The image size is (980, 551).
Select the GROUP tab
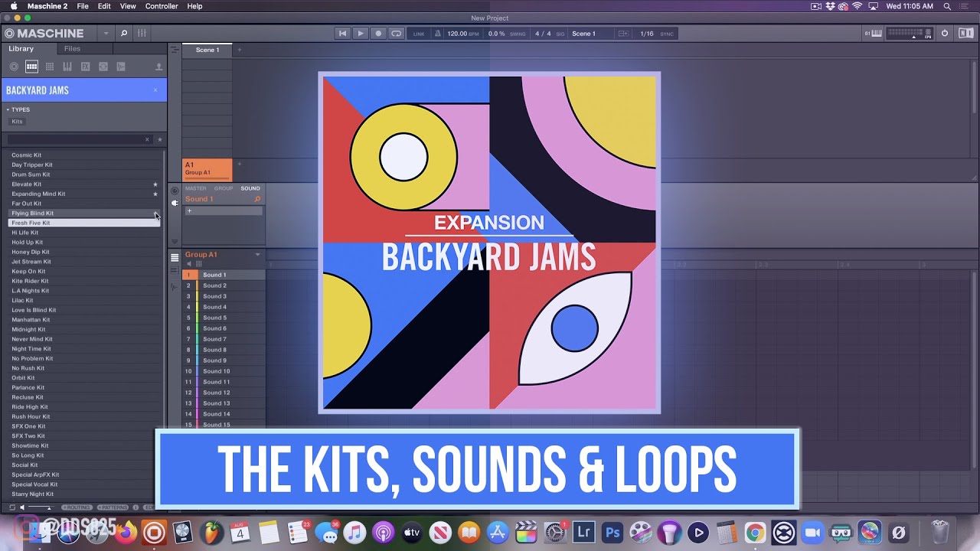click(224, 188)
